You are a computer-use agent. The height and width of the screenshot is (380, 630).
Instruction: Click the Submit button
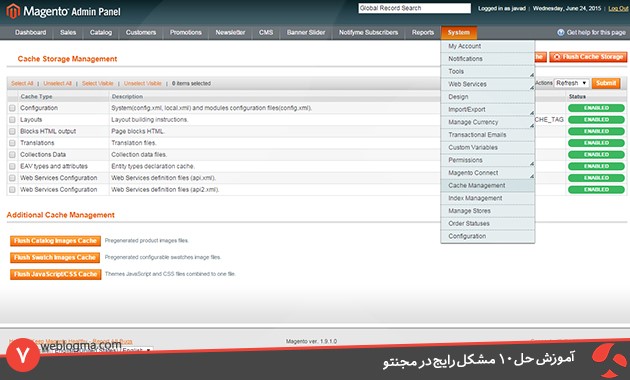point(606,83)
